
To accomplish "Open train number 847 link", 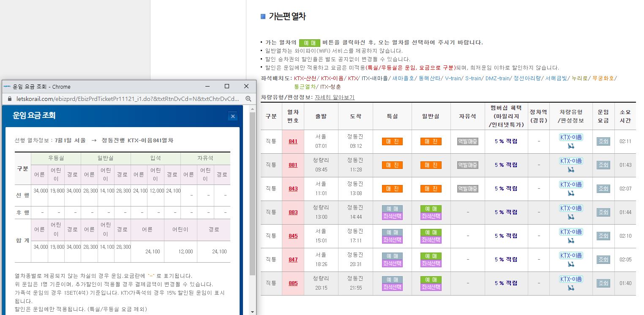I will 293,260.
